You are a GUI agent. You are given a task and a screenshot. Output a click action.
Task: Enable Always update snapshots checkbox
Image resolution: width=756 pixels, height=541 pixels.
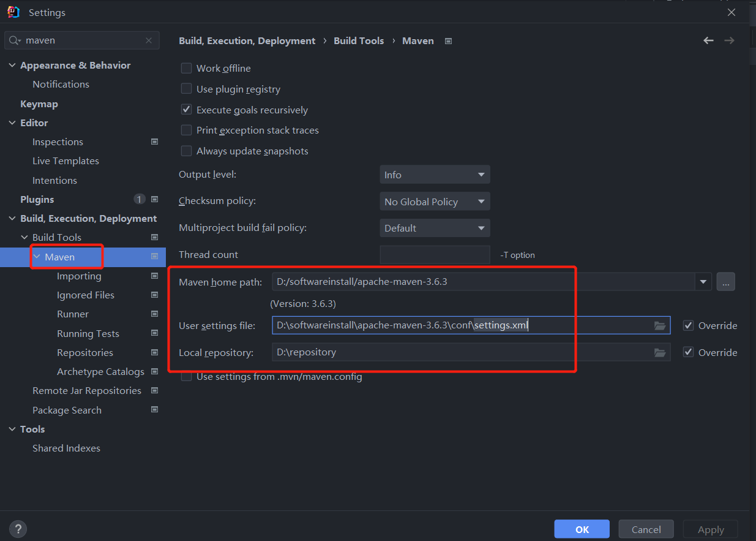point(186,151)
